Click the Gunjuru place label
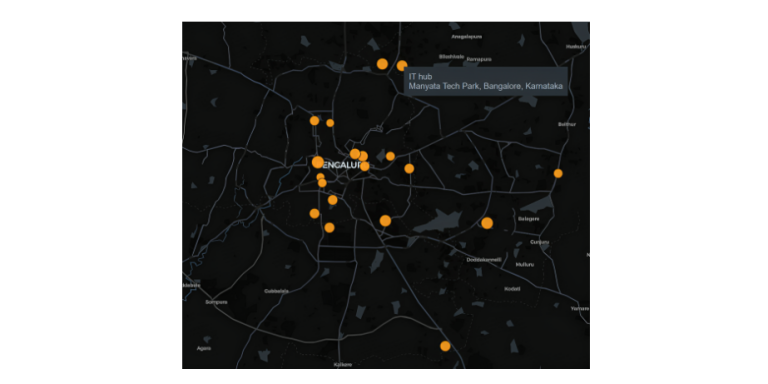The image size is (768, 384). (540, 242)
